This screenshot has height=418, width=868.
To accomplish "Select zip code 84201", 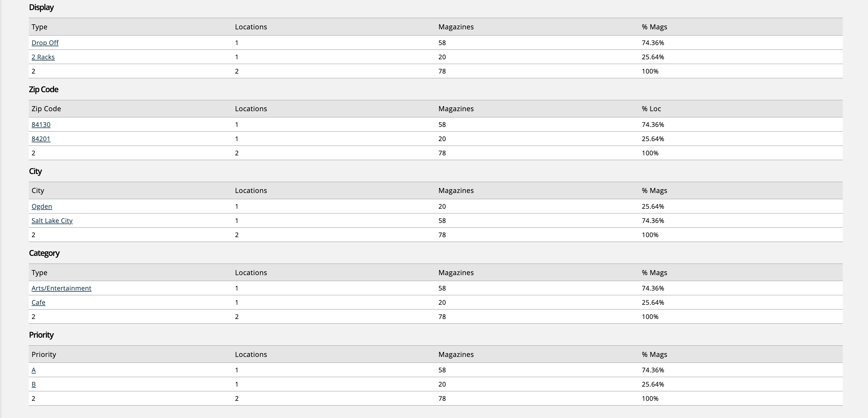I will tap(41, 139).
